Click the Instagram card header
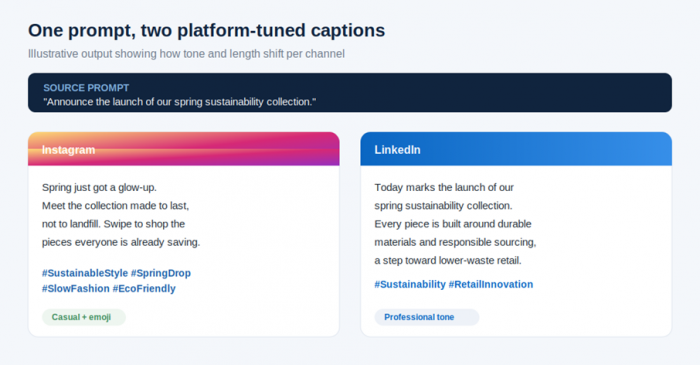 pos(183,149)
